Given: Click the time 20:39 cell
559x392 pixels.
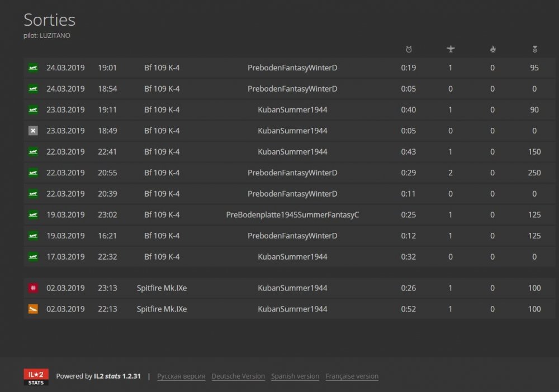Looking at the screenshot, I should tap(107, 194).
